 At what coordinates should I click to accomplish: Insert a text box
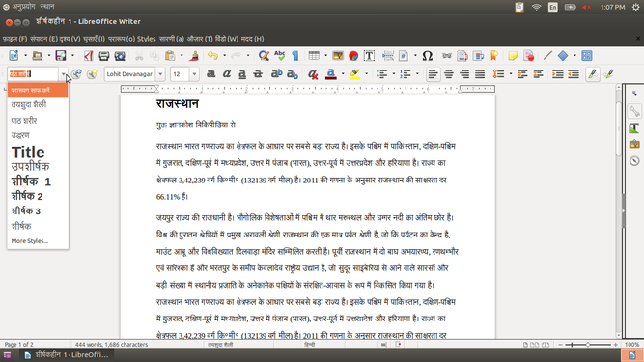click(x=369, y=55)
